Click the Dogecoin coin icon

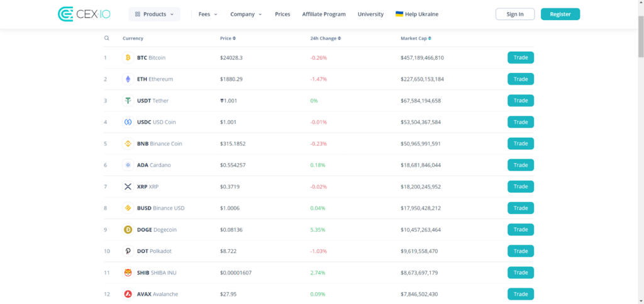[x=128, y=230]
